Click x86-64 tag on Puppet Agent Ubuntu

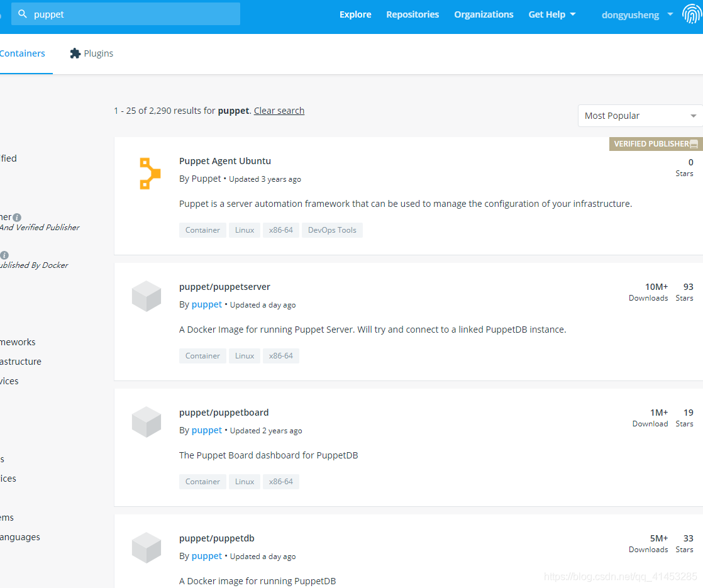pyautogui.click(x=280, y=230)
